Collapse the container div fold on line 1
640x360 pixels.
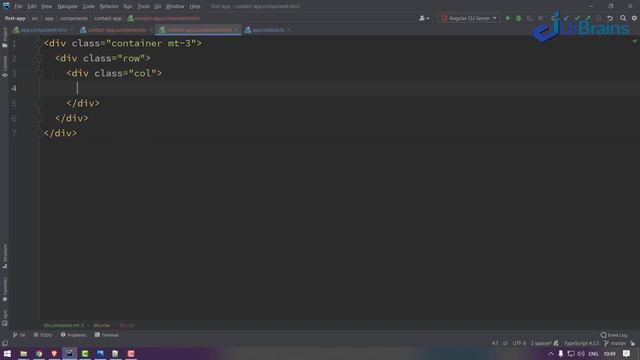click(40, 43)
